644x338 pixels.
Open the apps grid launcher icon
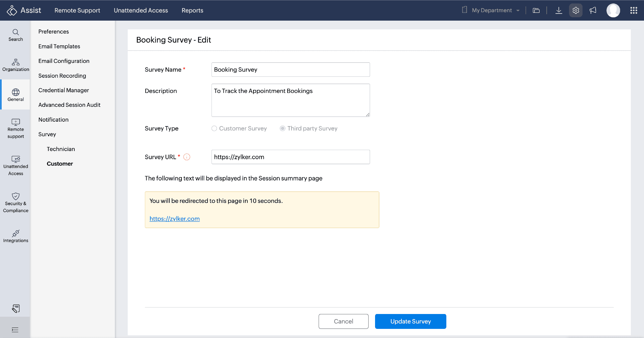(x=634, y=10)
